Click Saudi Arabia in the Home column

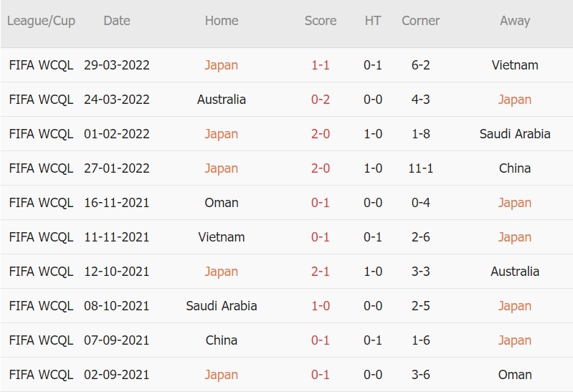[x=222, y=306]
